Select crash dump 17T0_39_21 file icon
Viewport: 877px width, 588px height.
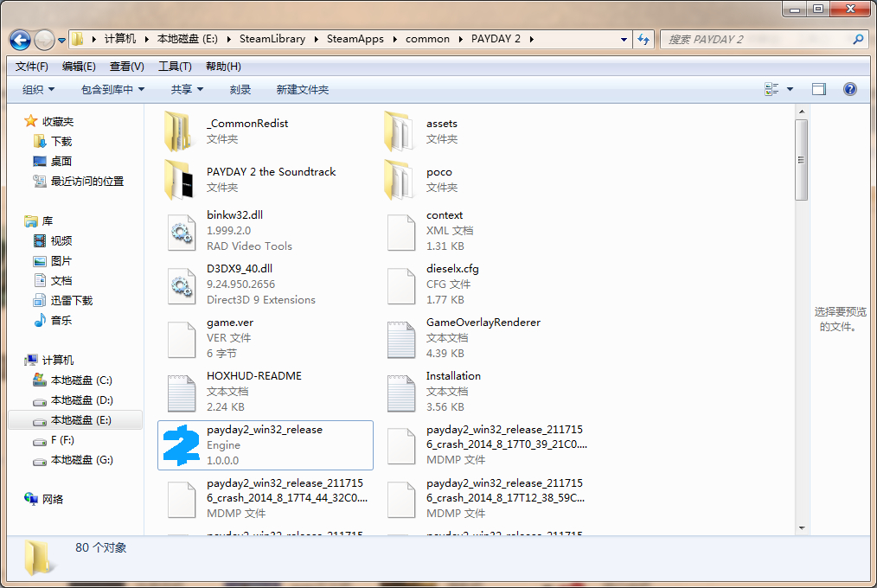click(401, 446)
